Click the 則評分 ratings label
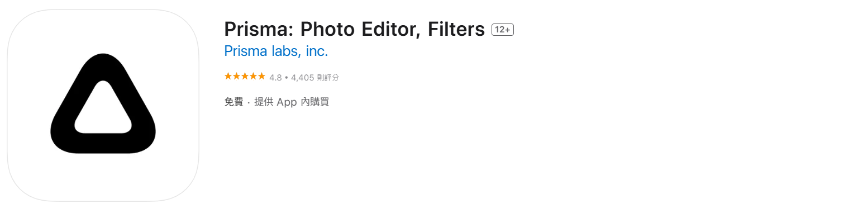 click(x=328, y=78)
